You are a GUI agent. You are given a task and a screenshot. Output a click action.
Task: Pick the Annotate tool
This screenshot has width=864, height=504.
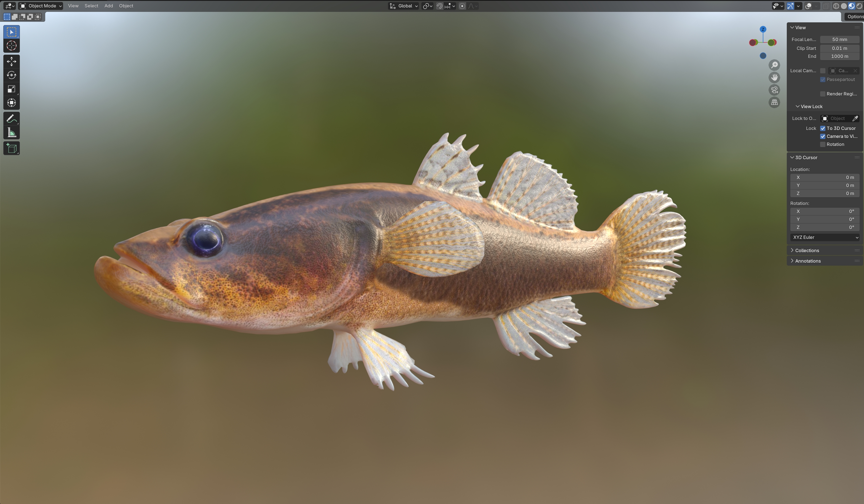pos(11,119)
